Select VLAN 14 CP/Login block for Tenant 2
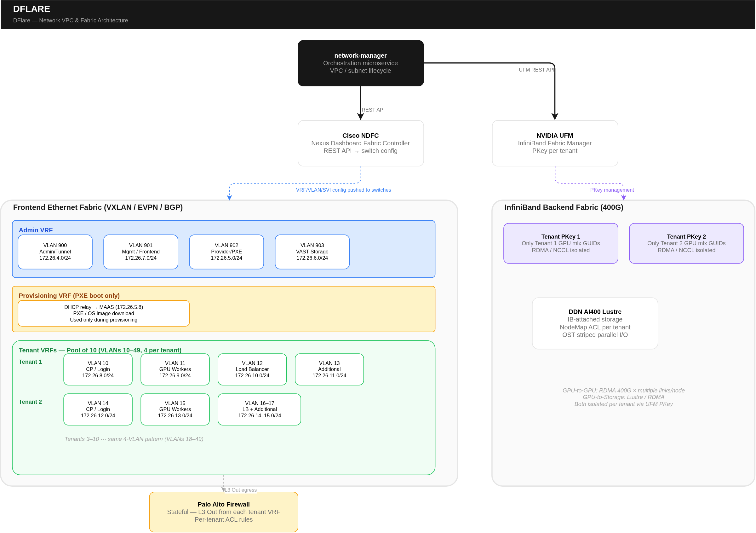 point(98,409)
